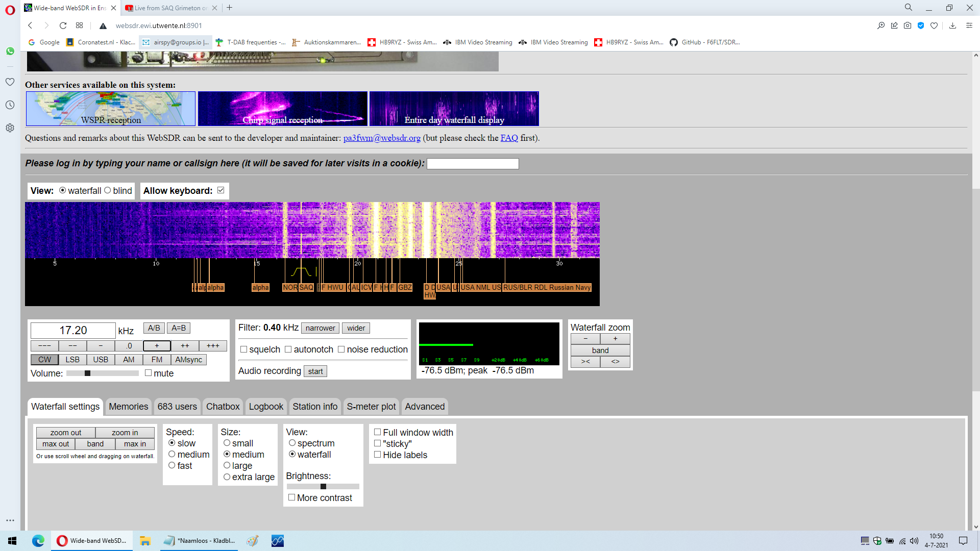Click the snapshot camera icon in the address bar
Viewport: 980px width, 551px height.
tap(907, 26)
